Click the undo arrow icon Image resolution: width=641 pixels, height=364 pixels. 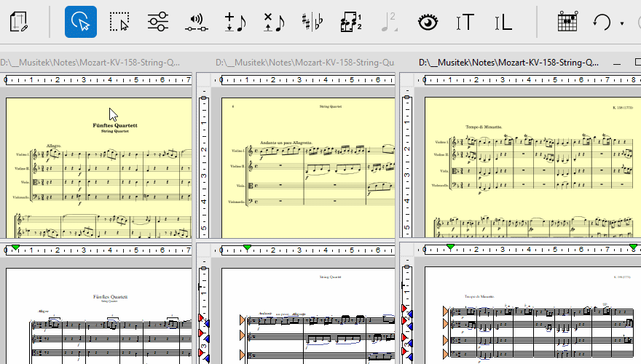pyautogui.click(x=602, y=22)
